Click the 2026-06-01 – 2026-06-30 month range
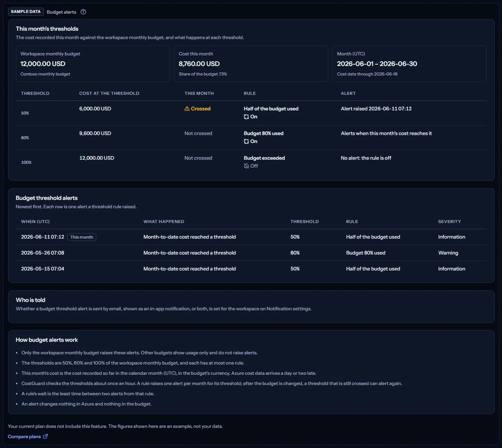This screenshot has width=502, height=448. 377,64
